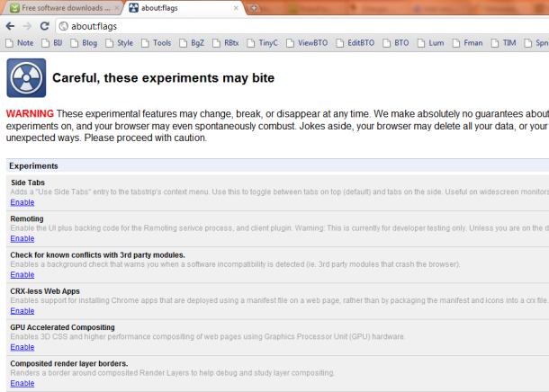Enable Composited render layer borders
The width and height of the screenshot is (549, 392).
click(x=22, y=383)
